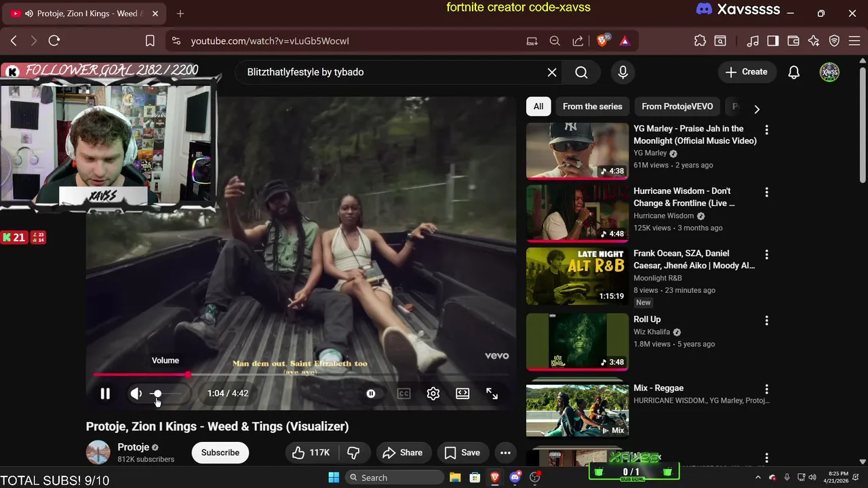Open Brave Rewards triangle icon
The image size is (868, 488).
625,41
